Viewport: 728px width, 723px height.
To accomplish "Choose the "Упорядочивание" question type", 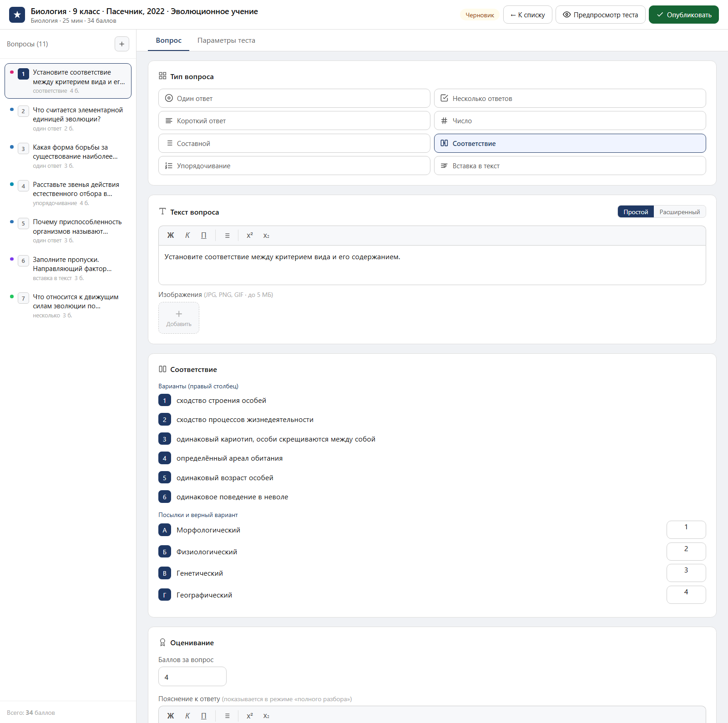I will click(294, 166).
